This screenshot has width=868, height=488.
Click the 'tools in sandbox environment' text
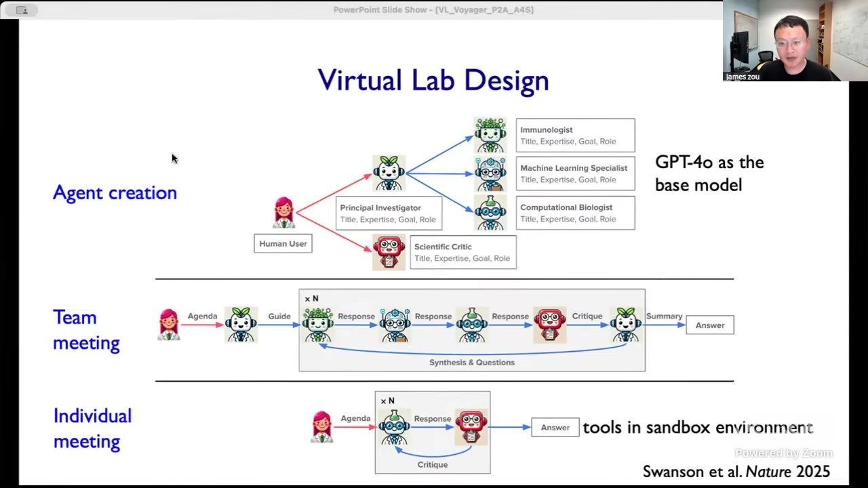(x=698, y=428)
